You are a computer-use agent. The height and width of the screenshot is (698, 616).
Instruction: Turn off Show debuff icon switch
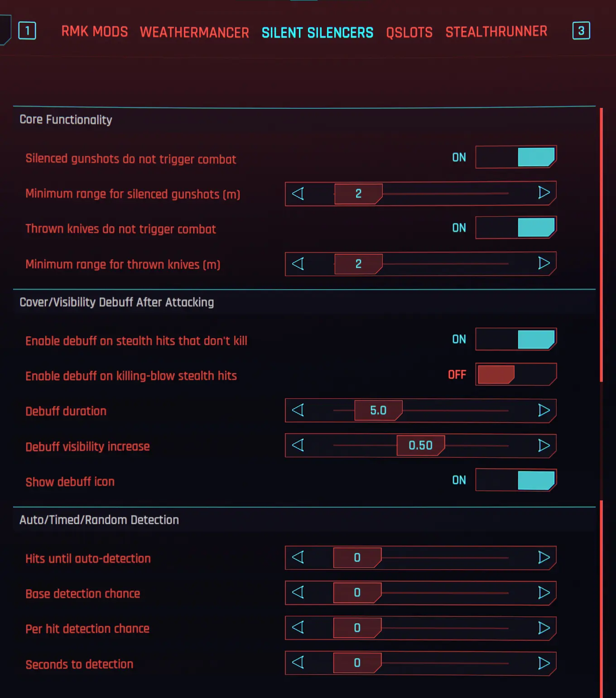pos(515,480)
